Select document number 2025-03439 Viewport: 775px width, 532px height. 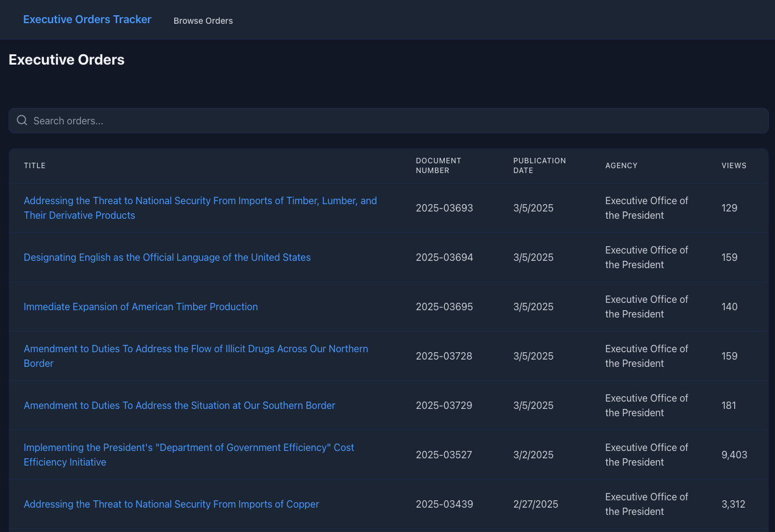pyautogui.click(x=445, y=504)
